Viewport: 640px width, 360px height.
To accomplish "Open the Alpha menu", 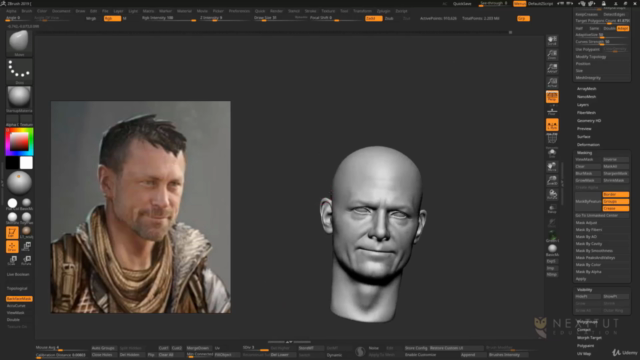I will coord(11,11).
